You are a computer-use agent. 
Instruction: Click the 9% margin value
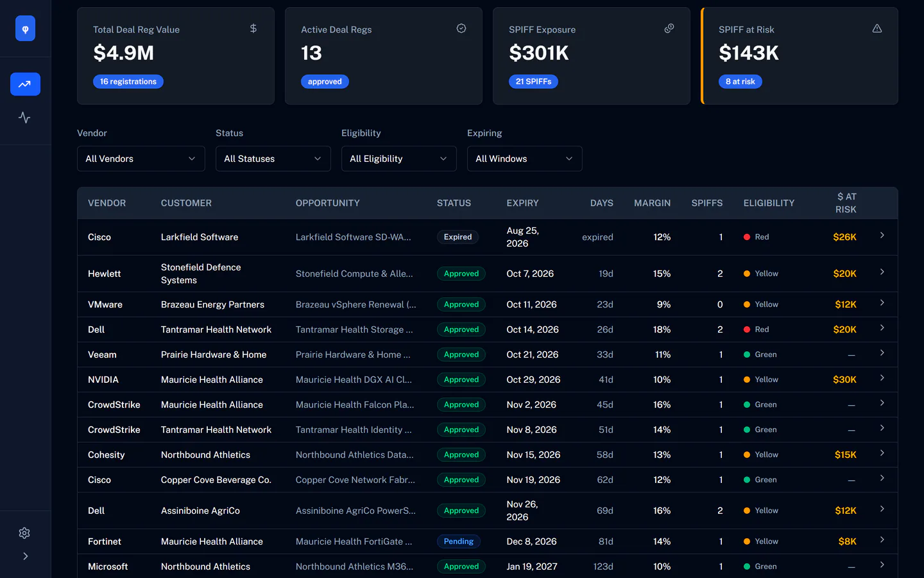663,304
